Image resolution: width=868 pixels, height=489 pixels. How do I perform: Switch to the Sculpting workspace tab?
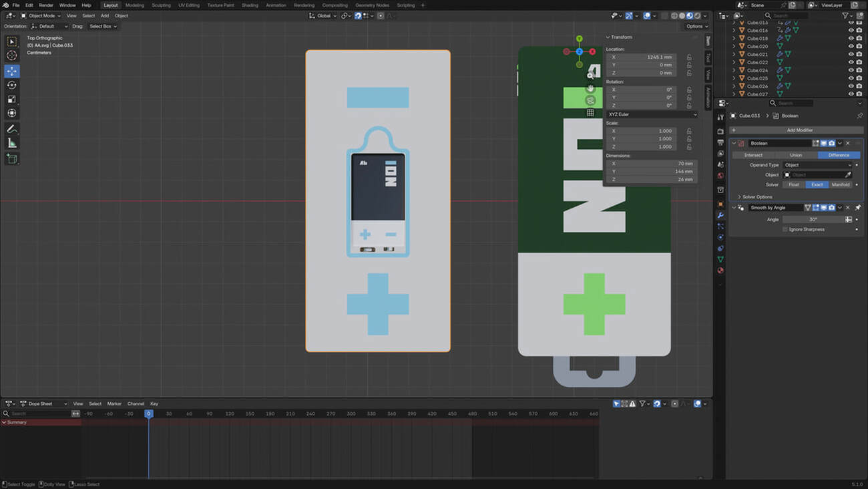[x=161, y=5]
